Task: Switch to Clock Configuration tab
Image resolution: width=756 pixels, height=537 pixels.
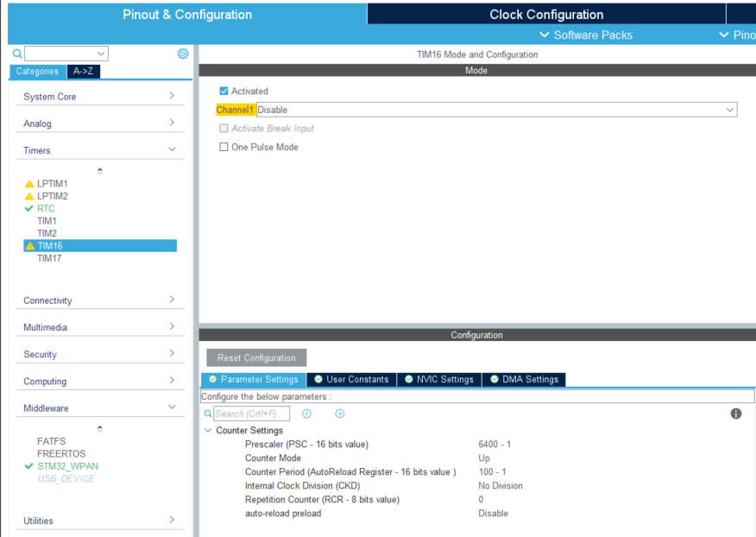Action: [x=546, y=15]
